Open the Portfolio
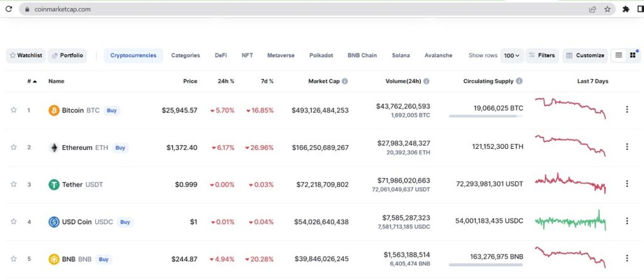 (67, 55)
